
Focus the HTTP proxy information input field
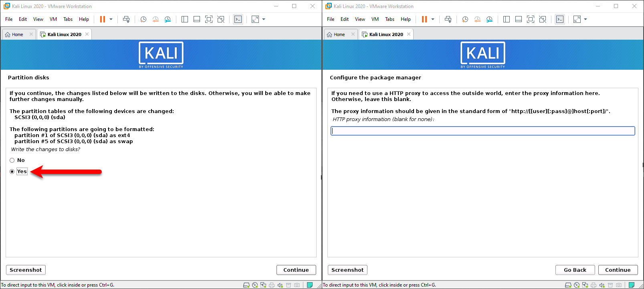click(483, 131)
